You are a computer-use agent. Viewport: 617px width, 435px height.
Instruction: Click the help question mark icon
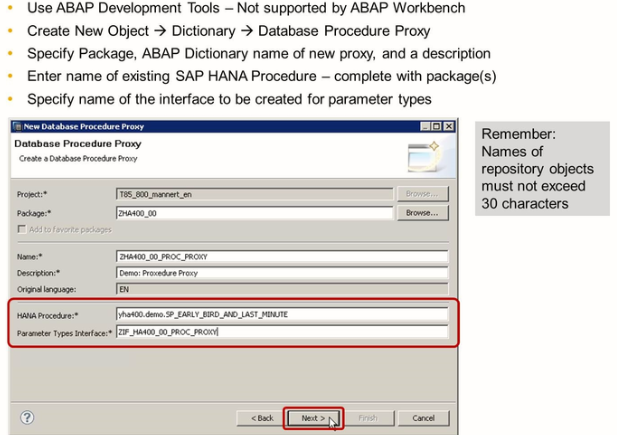[28, 417]
